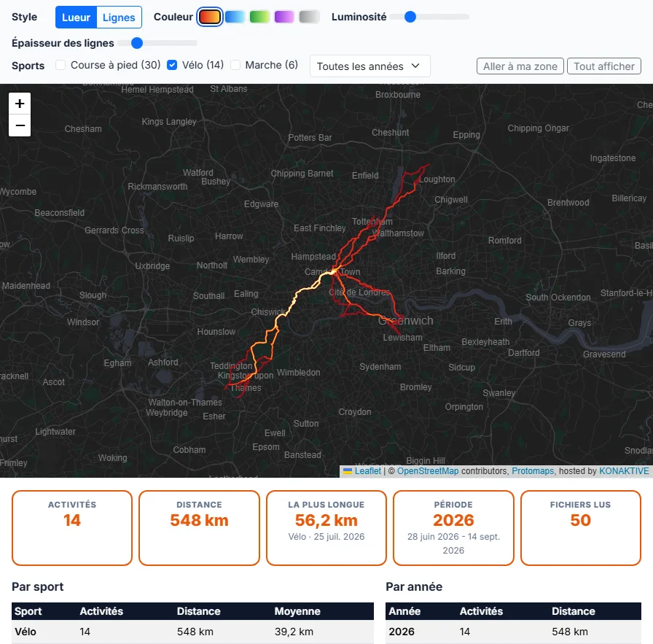The height and width of the screenshot is (644, 653).
Task: Choose the orange color swatch
Action: point(209,17)
